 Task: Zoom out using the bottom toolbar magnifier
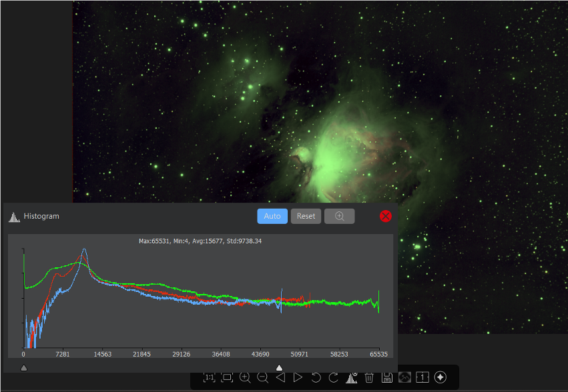(262, 377)
